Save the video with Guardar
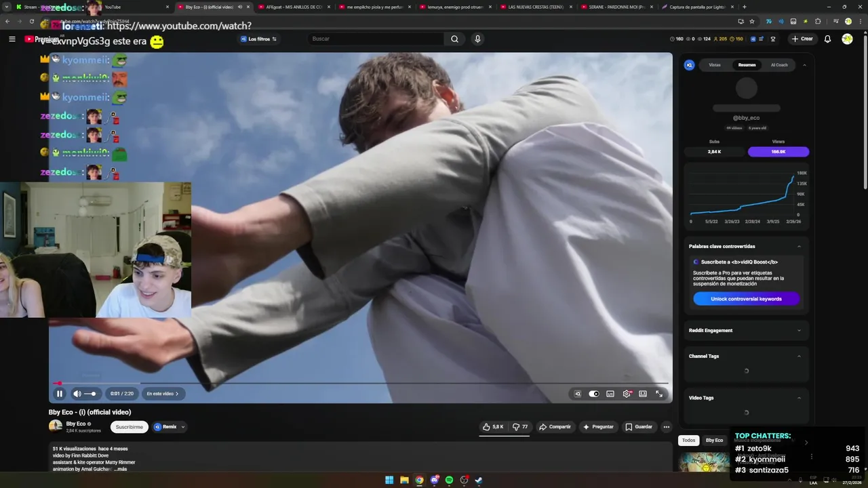The height and width of the screenshot is (488, 868). [x=639, y=427]
